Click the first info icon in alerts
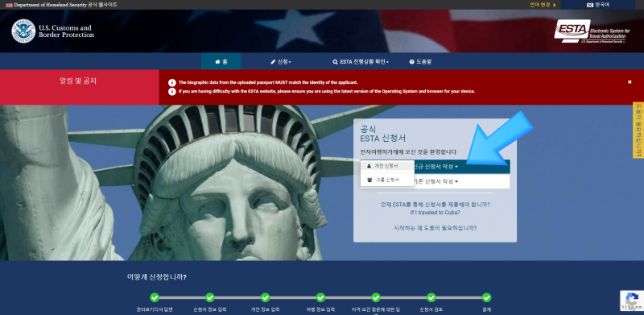 (171, 83)
